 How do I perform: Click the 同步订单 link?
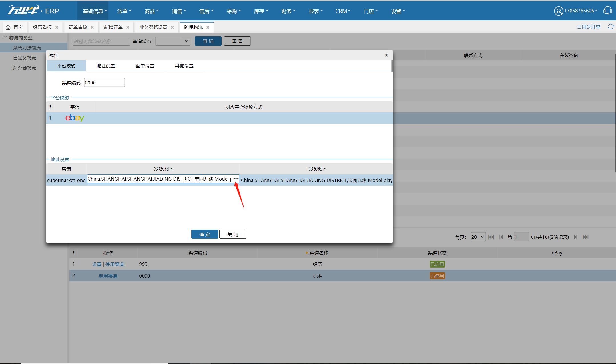pos(589,27)
